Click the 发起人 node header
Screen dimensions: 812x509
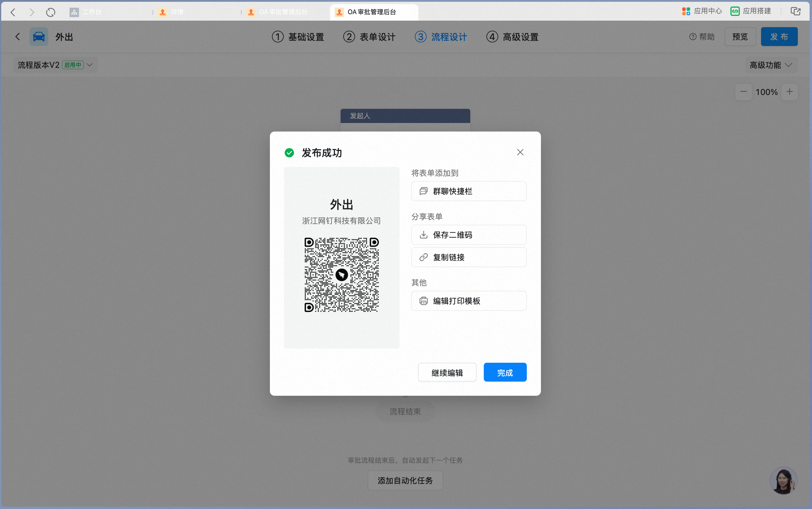(x=405, y=116)
